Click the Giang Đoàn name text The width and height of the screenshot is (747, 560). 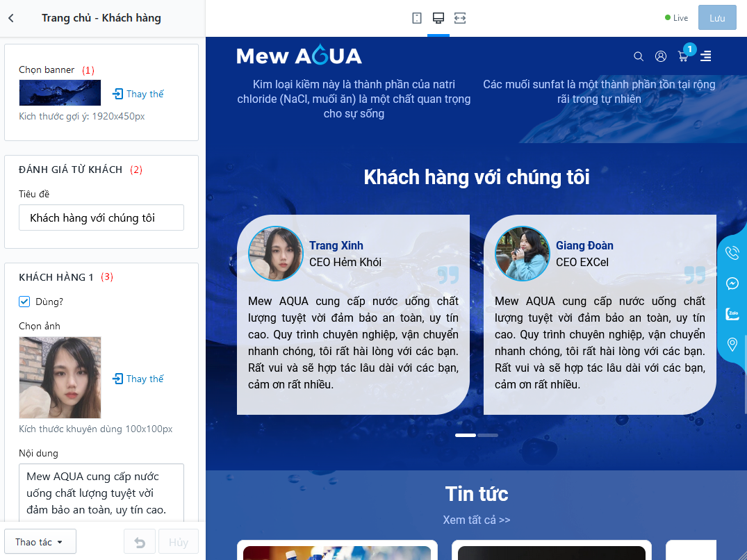[x=584, y=245]
